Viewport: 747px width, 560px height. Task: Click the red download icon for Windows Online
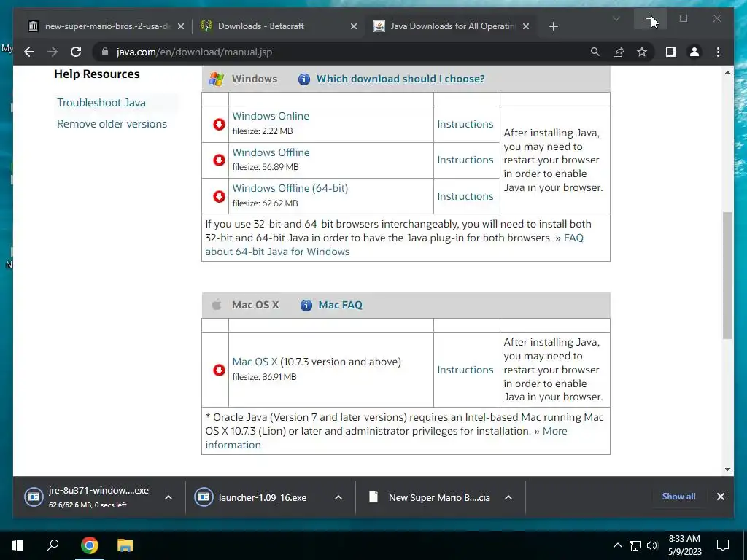tap(219, 124)
